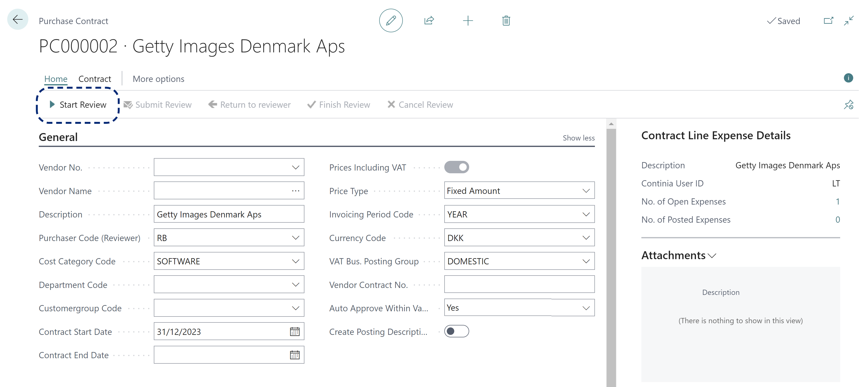This screenshot has height=387, width=868.
Task: Click the Vendor Contract No. field
Action: 519,284
